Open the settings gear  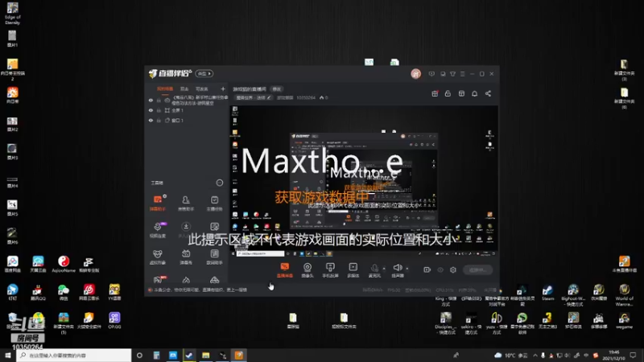pyautogui.click(x=453, y=269)
